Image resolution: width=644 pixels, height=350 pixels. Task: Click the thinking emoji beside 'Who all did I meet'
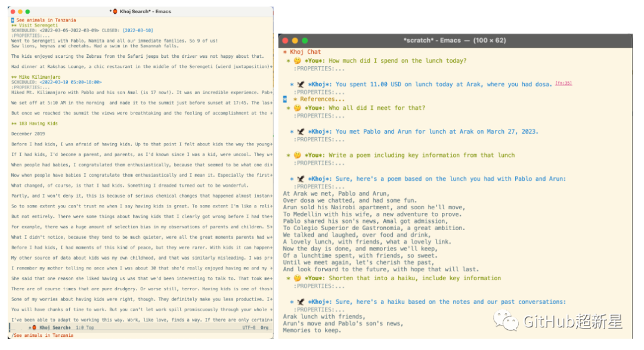[x=298, y=108]
